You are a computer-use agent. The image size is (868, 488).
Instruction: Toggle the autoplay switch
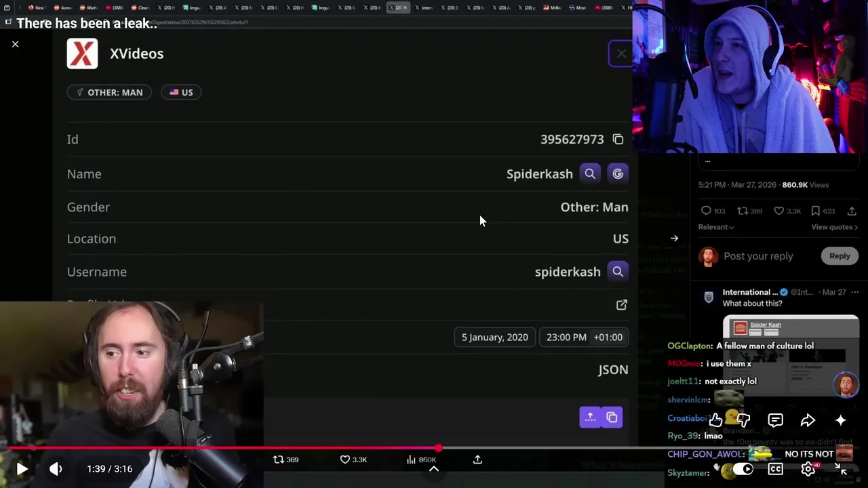[x=743, y=469]
